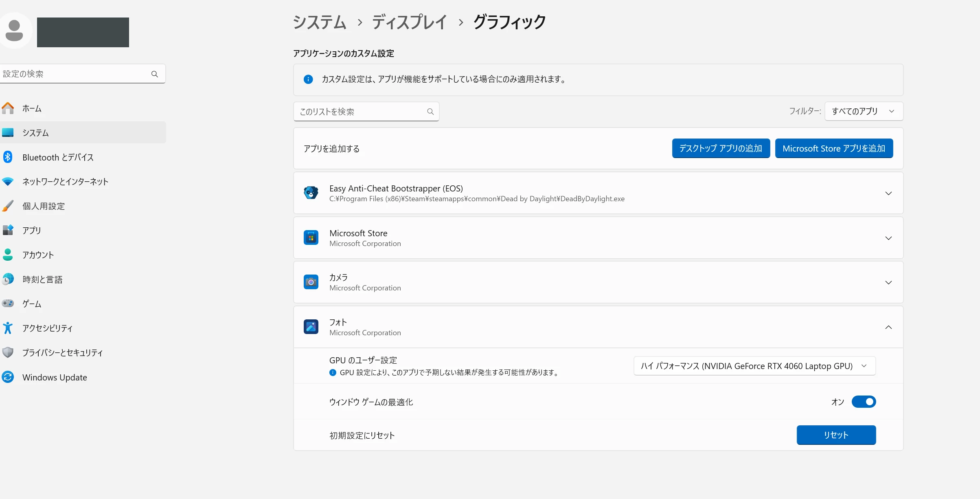
Task: Click the magnifier in 設定の検索 box
Action: [155, 74]
